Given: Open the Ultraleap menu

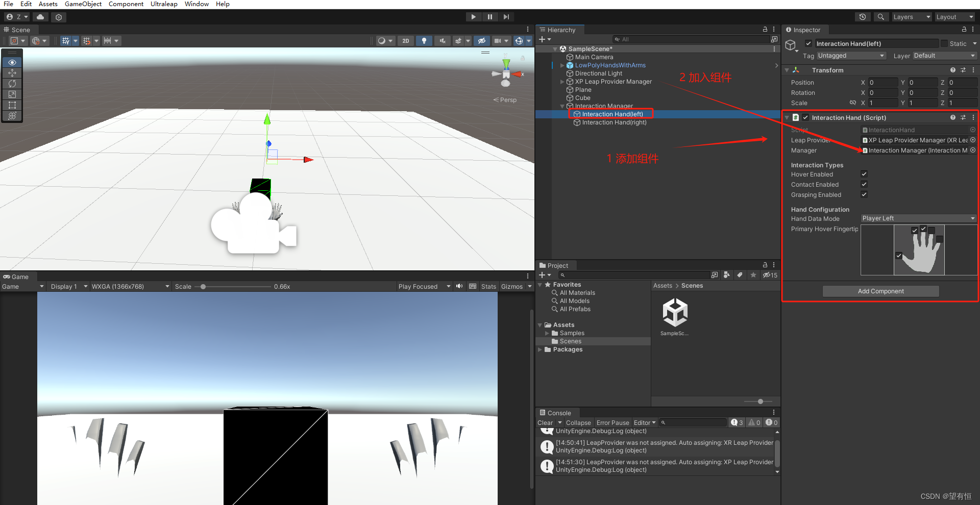Looking at the screenshot, I should click(164, 4).
